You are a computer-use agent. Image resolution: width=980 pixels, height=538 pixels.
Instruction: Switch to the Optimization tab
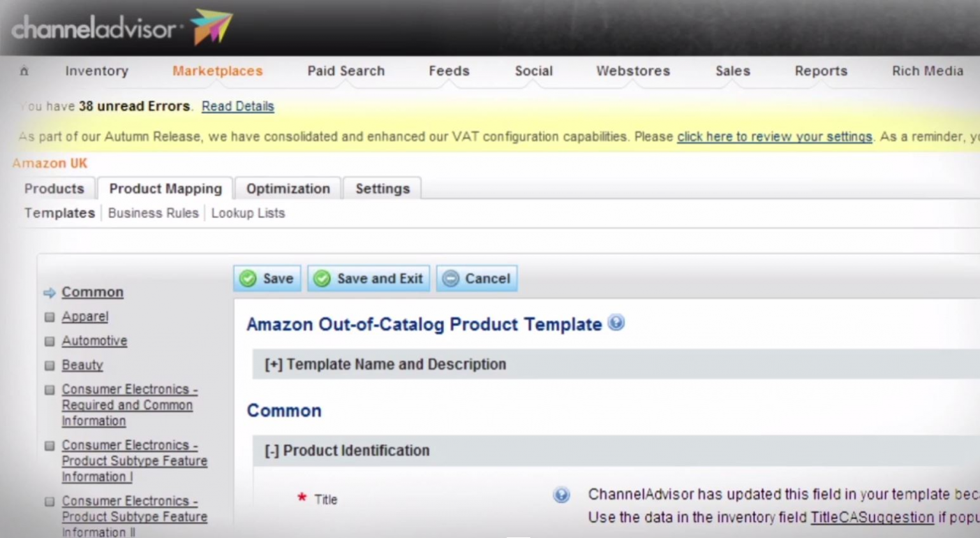point(288,188)
